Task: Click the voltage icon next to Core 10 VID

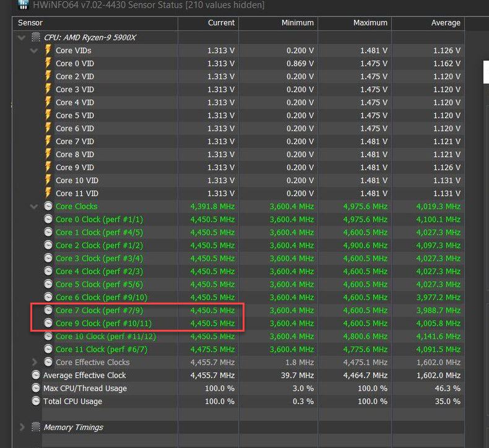Action: pyautogui.click(x=48, y=180)
